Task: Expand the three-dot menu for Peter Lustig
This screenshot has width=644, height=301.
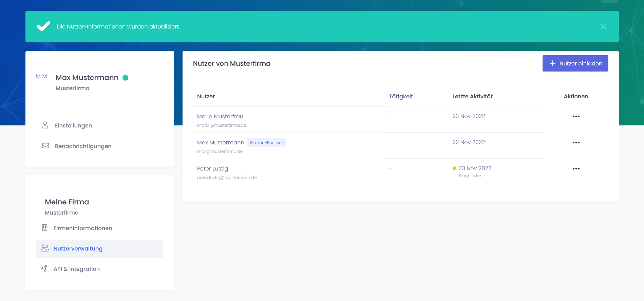Action: tap(576, 169)
